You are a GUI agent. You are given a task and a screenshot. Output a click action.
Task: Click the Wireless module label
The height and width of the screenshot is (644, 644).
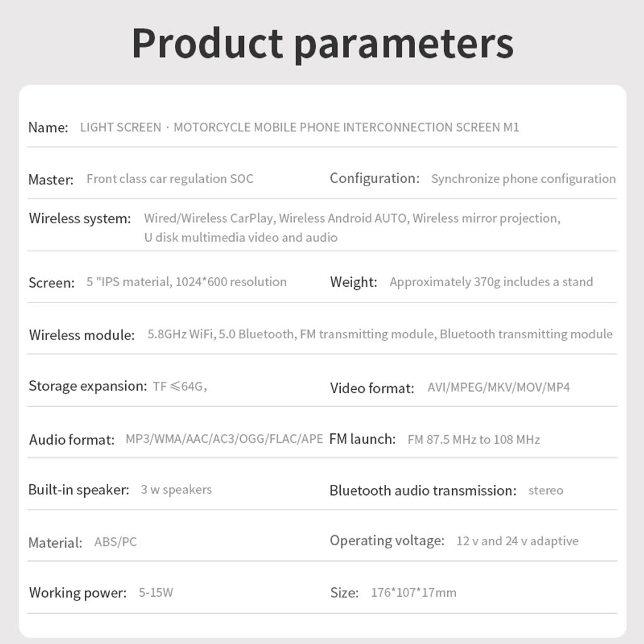coord(82,335)
